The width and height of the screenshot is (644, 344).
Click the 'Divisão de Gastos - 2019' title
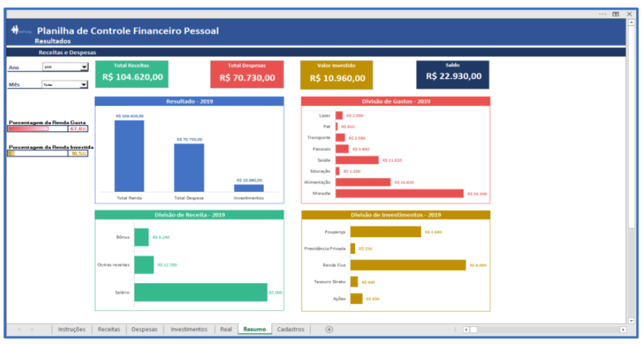(396, 101)
